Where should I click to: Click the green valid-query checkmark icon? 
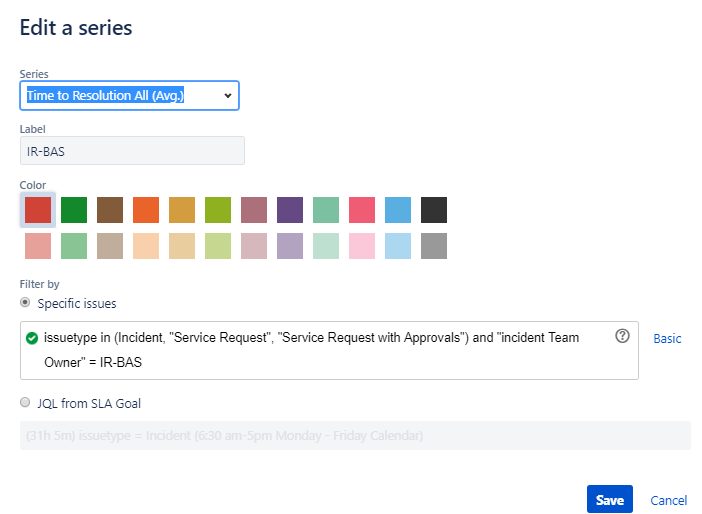(33, 338)
